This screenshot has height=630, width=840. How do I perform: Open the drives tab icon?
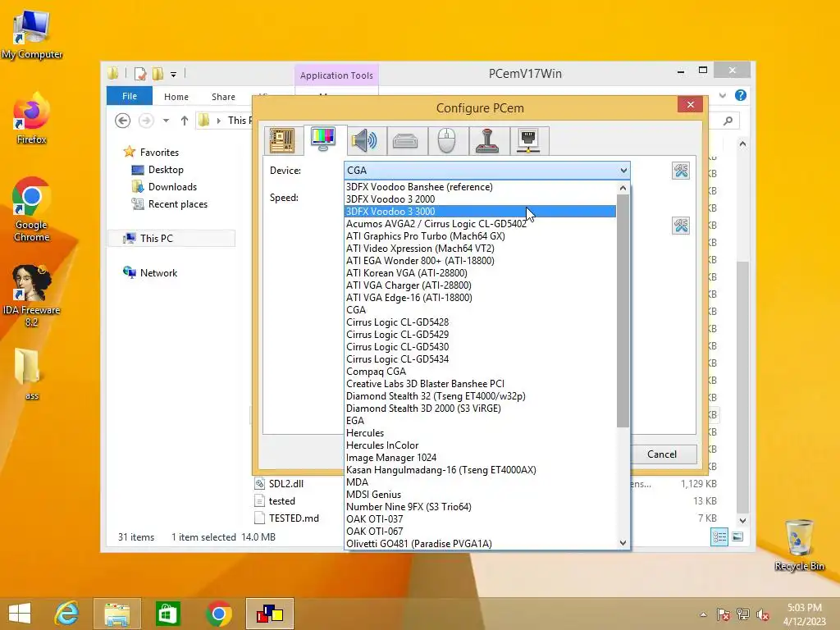pos(405,141)
